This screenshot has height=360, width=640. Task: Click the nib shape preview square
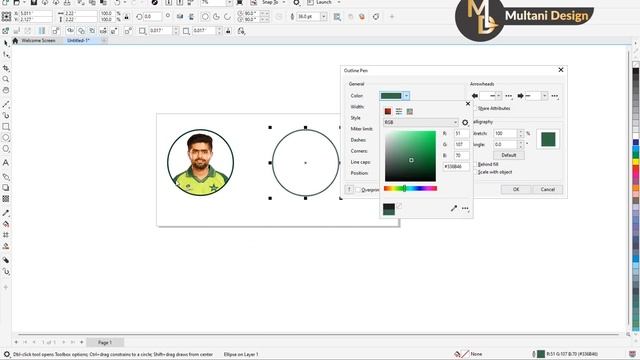548,139
